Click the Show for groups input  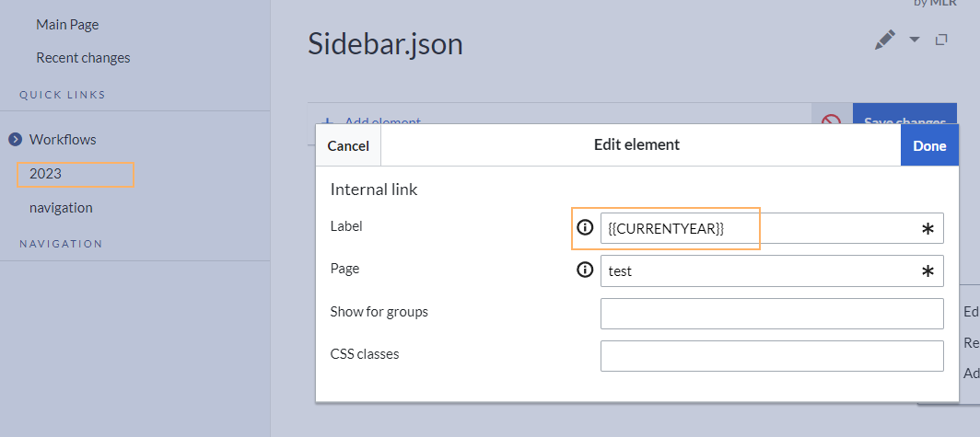[771, 314]
